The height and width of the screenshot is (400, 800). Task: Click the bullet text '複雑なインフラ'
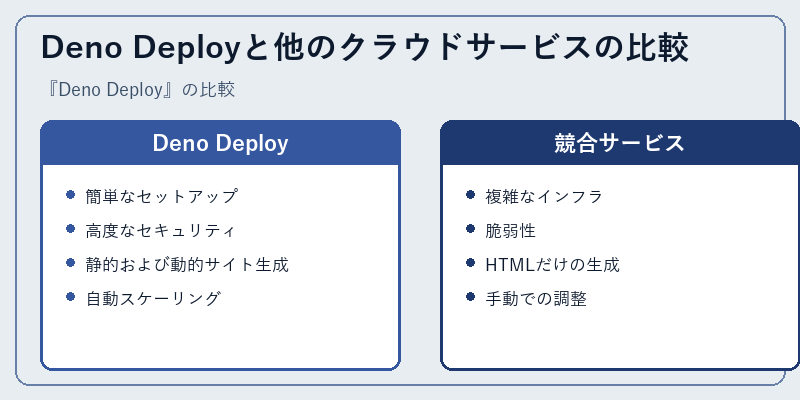coord(544,196)
